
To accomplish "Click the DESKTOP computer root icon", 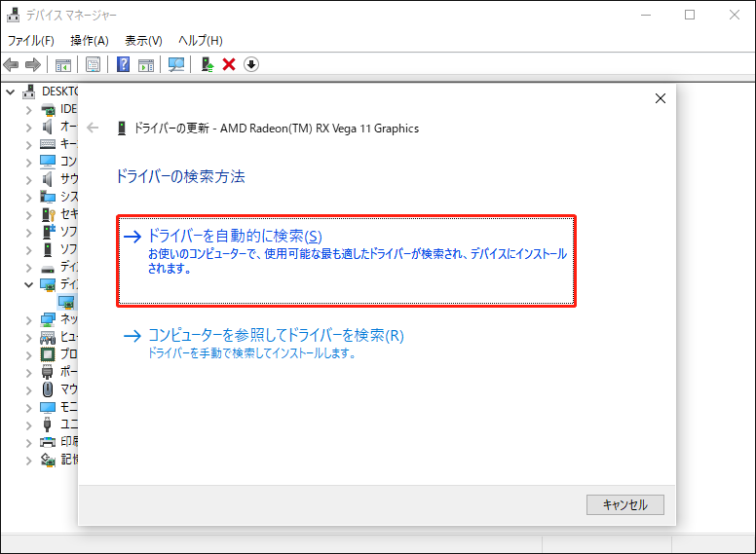I will [29, 92].
